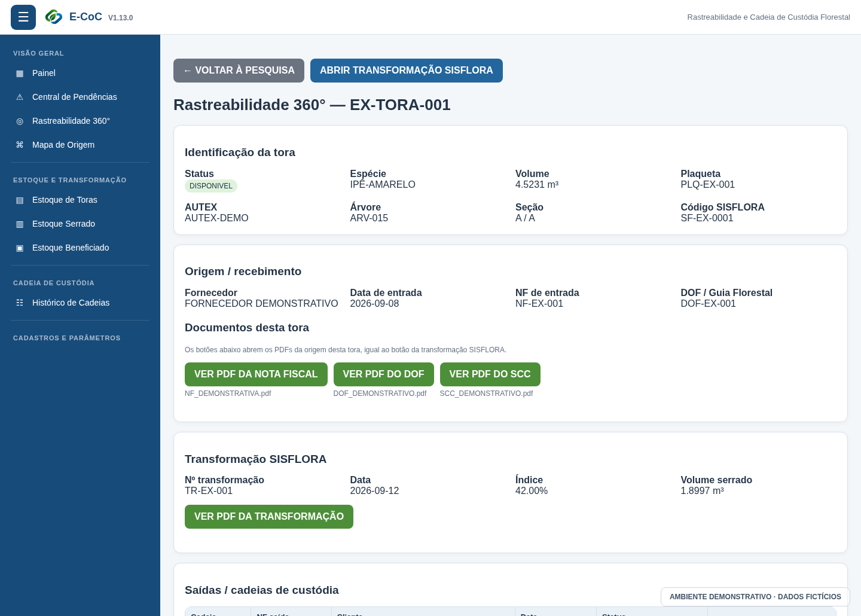Open Ver PDF da Nota Fiscal
This screenshot has width=861, height=616.
click(x=256, y=374)
